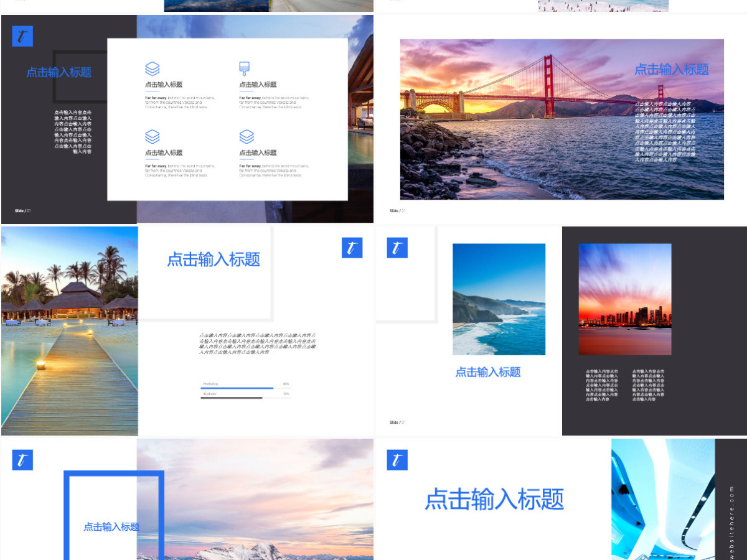Click 'Slide / 01' on the dark sidebar slide
Viewport: 747px width, 560px height.
[x=23, y=211]
